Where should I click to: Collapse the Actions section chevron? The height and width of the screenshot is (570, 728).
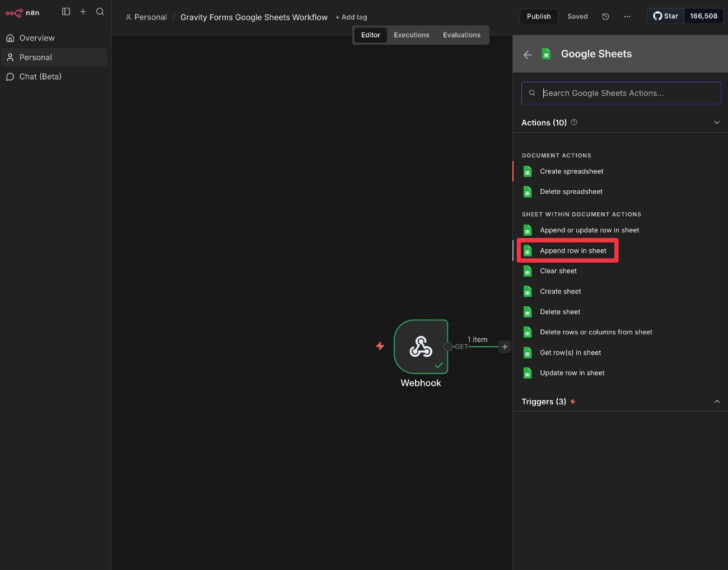coord(717,123)
